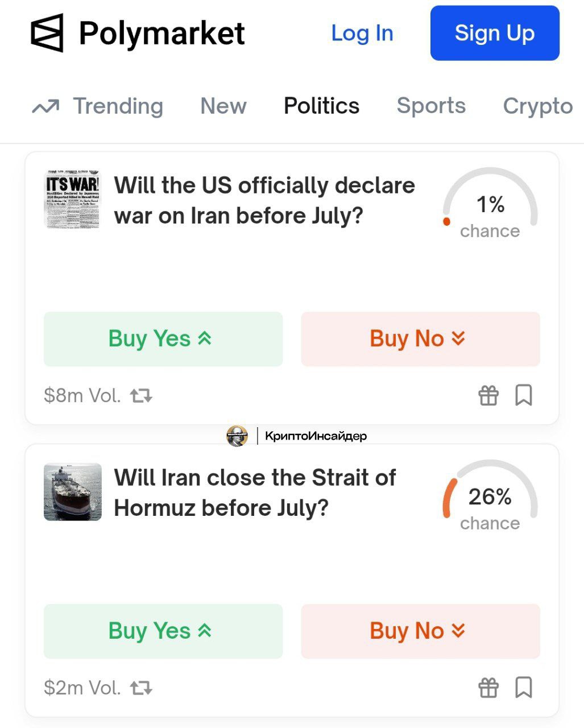Image resolution: width=584 pixels, height=728 pixels.
Task: Click the repost icon next to $8m Vol.
Action: [x=142, y=395]
